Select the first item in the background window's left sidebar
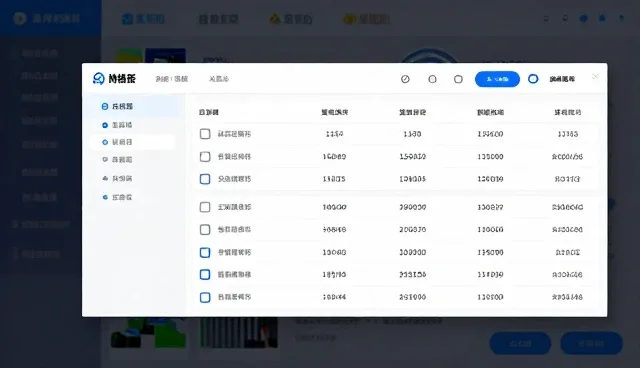 click(40, 53)
